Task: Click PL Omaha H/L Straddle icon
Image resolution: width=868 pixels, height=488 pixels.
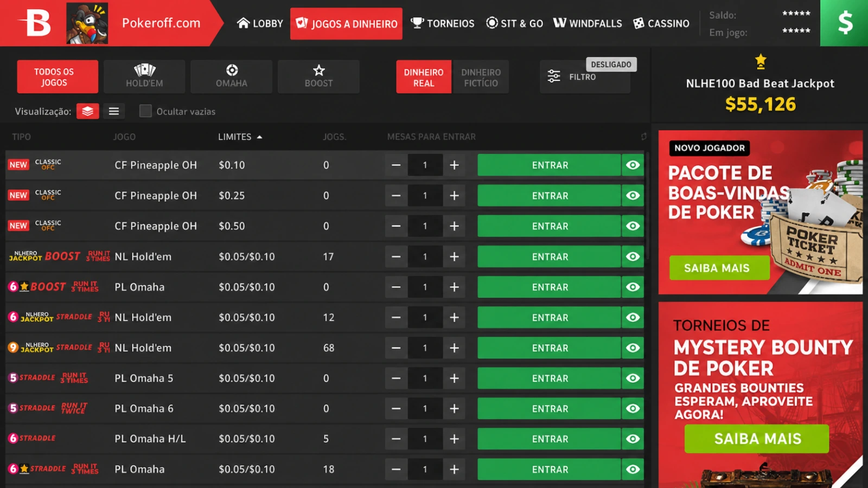Action: [33, 438]
